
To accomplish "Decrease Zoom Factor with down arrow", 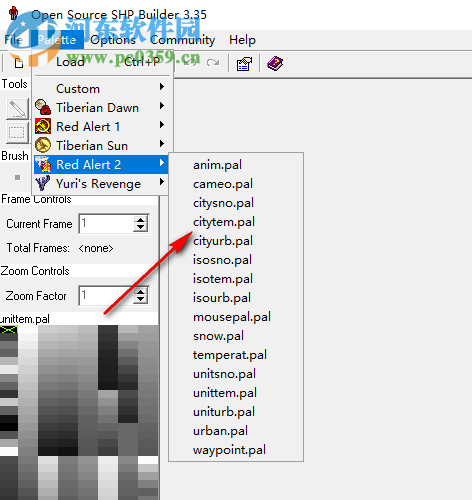I will point(141,300).
